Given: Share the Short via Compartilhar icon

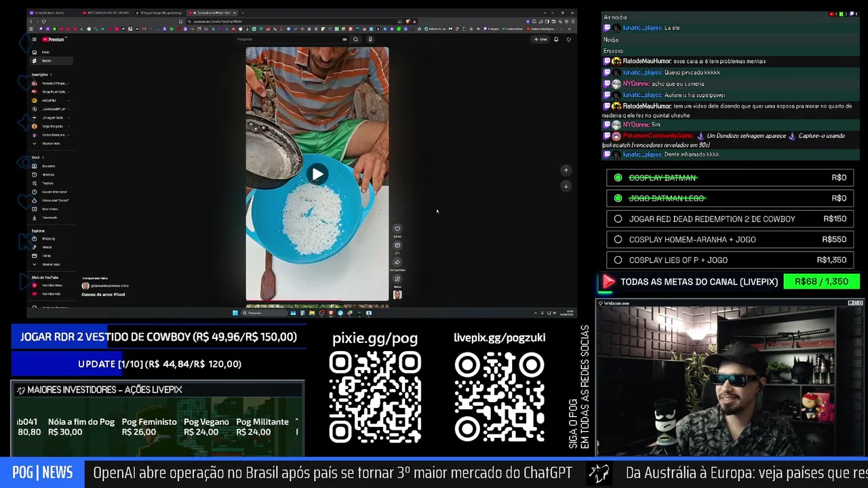Looking at the screenshot, I should tap(397, 262).
